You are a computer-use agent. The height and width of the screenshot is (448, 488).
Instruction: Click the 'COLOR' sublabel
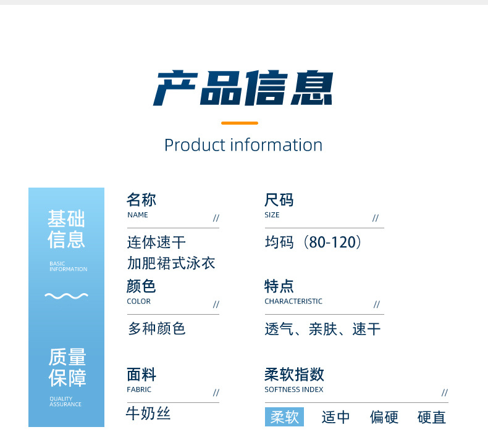point(138,301)
